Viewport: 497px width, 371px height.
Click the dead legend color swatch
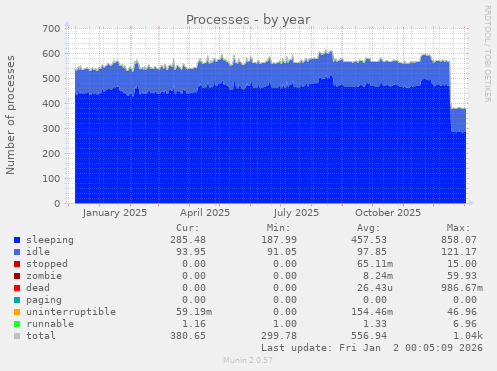point(17,288)
